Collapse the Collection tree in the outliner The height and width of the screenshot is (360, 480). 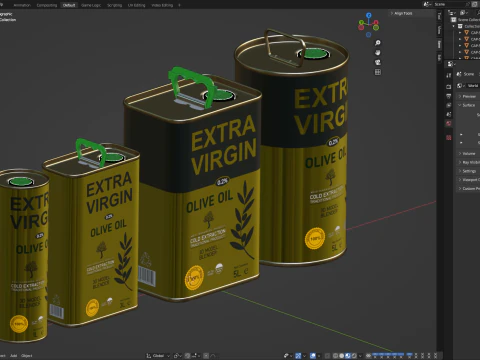[x=453, y=26]
